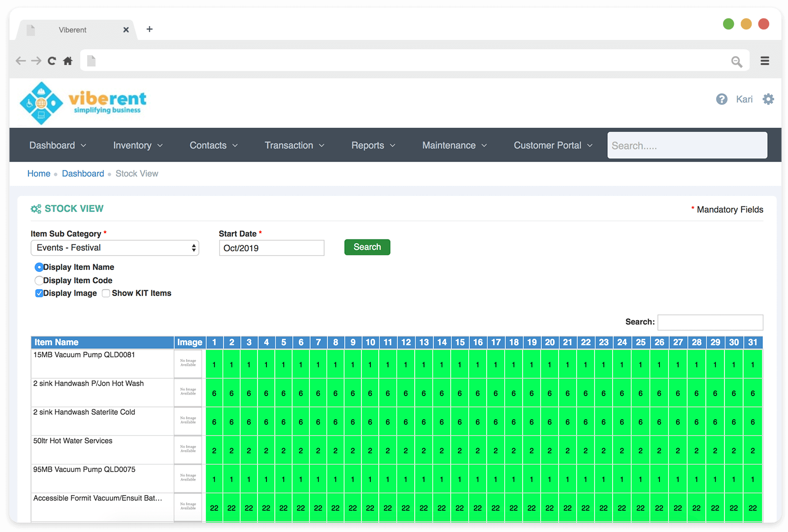Expand the Inventory menu
Screen dimensions: 788x532
point(137,145)
